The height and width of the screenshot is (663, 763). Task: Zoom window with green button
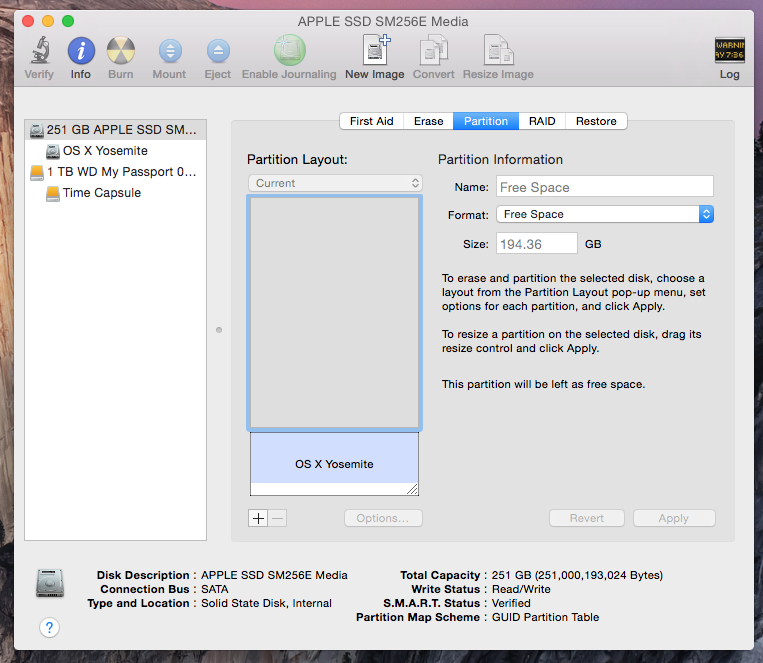click(x=68, y=21)
